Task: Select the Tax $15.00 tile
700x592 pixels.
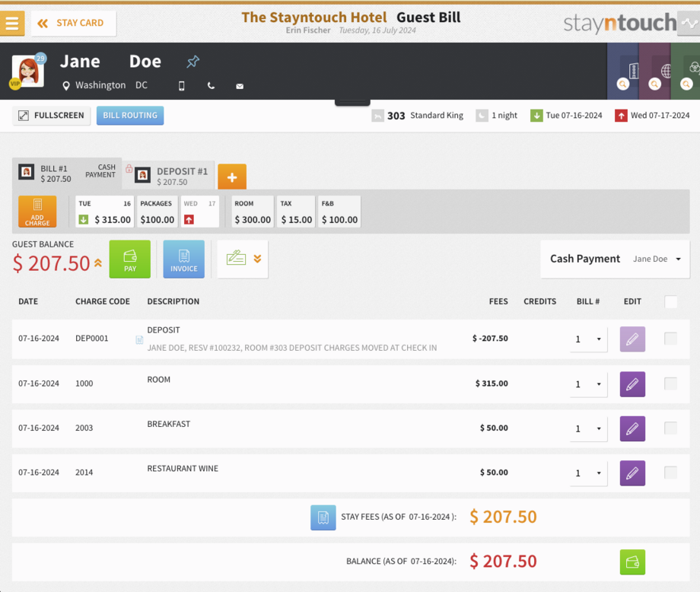Action: pos(297,212)
